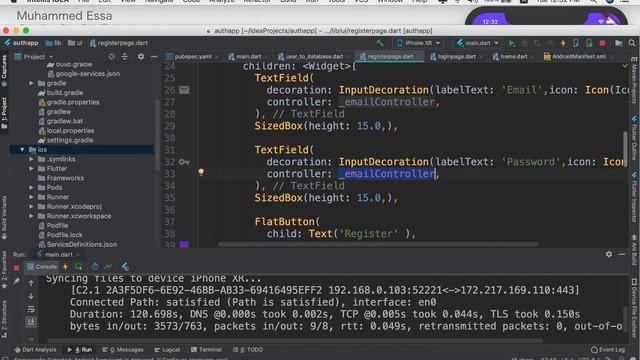The image size is (640, 360).
Task: Open the Dart Analysis tool window
Action: click(x=35, y=350)
